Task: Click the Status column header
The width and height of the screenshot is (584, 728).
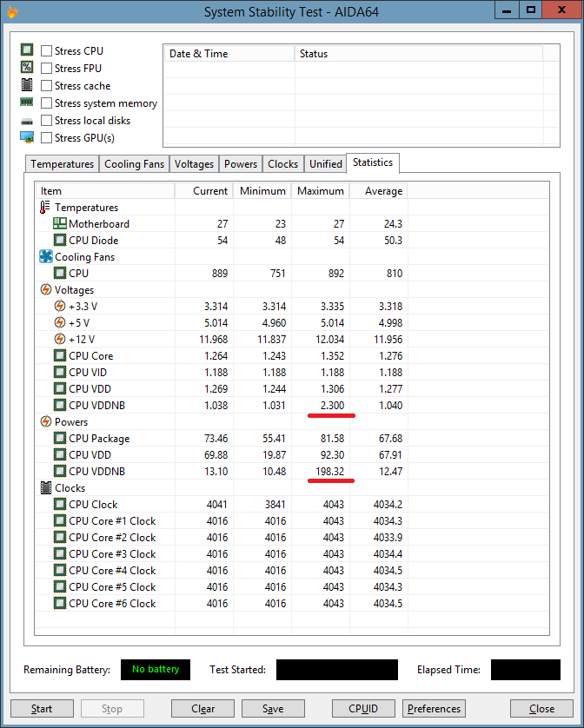Action: click(419, 53)
